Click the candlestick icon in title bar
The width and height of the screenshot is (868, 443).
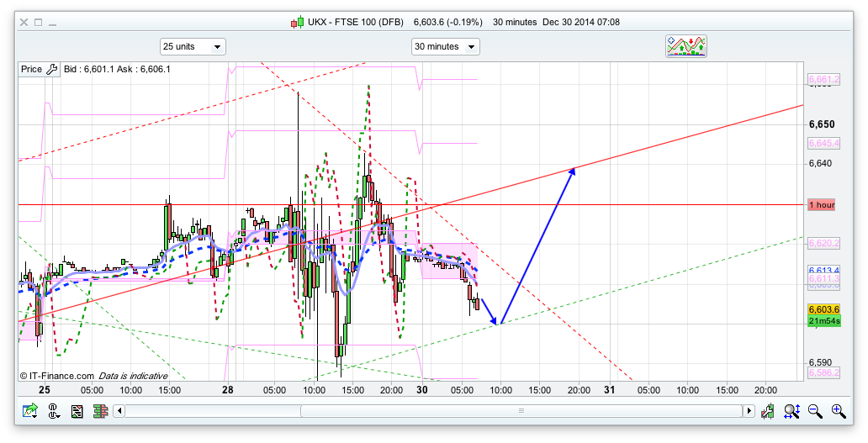point(297,22)
